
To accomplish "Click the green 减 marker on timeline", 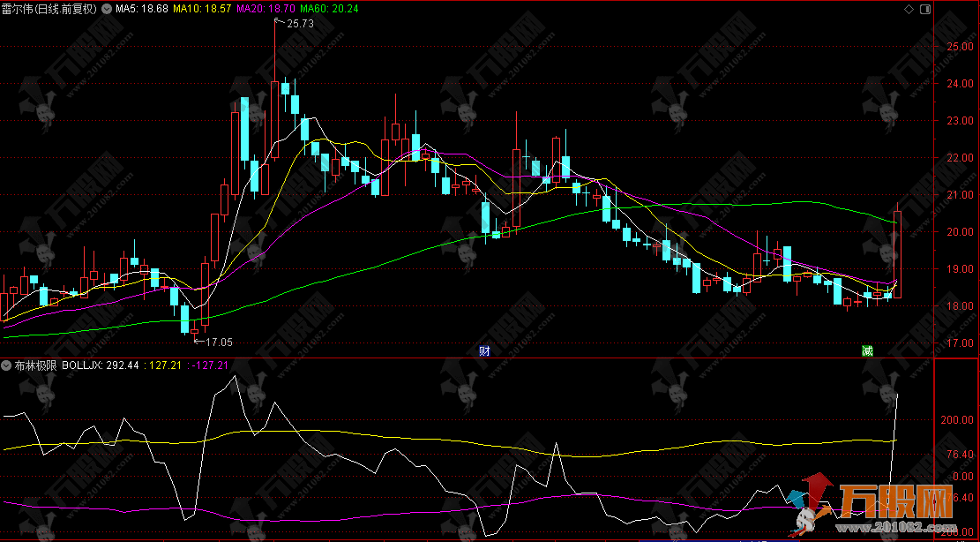I will click(x=868, y=350).
